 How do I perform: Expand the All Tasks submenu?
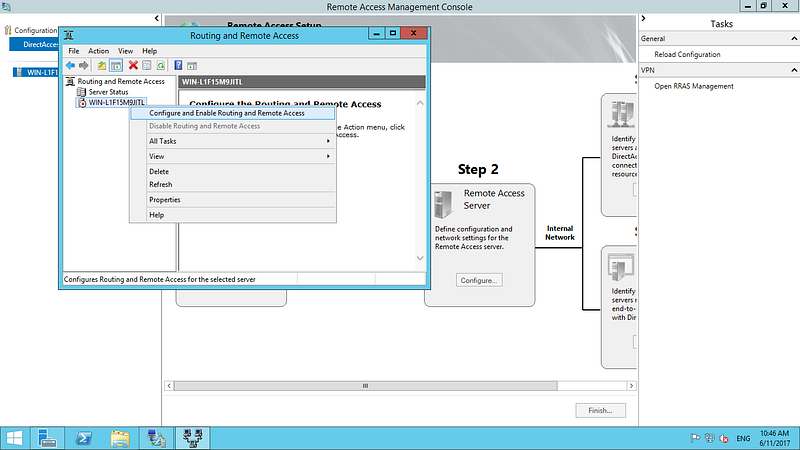233,141
